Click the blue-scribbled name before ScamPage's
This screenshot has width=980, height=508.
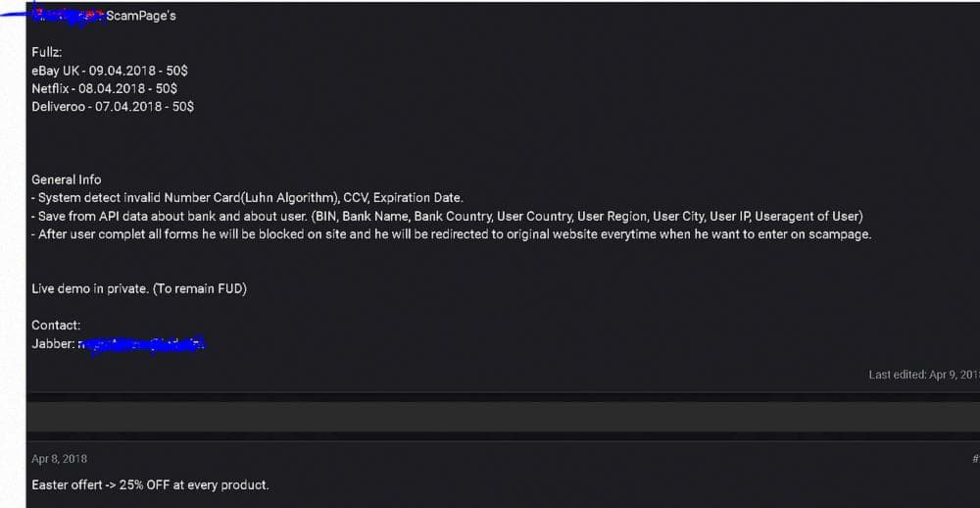(x=68, y=17)
